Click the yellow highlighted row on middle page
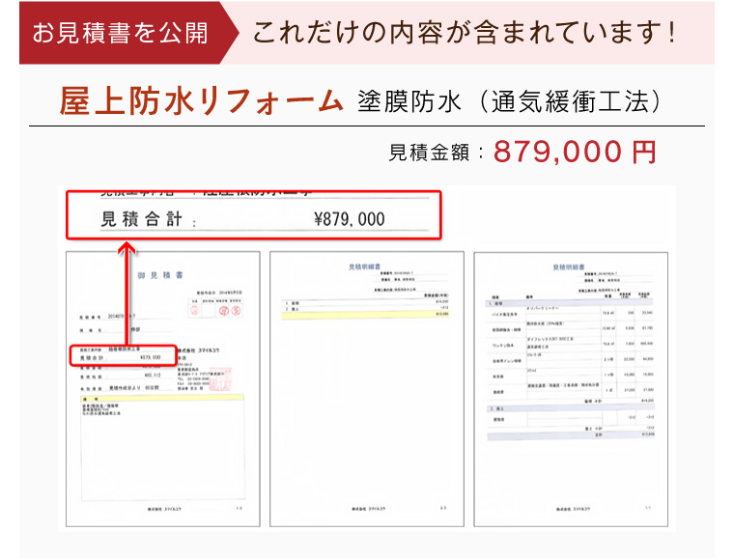The width and height of the screenshot is (734, 560). 365,314
